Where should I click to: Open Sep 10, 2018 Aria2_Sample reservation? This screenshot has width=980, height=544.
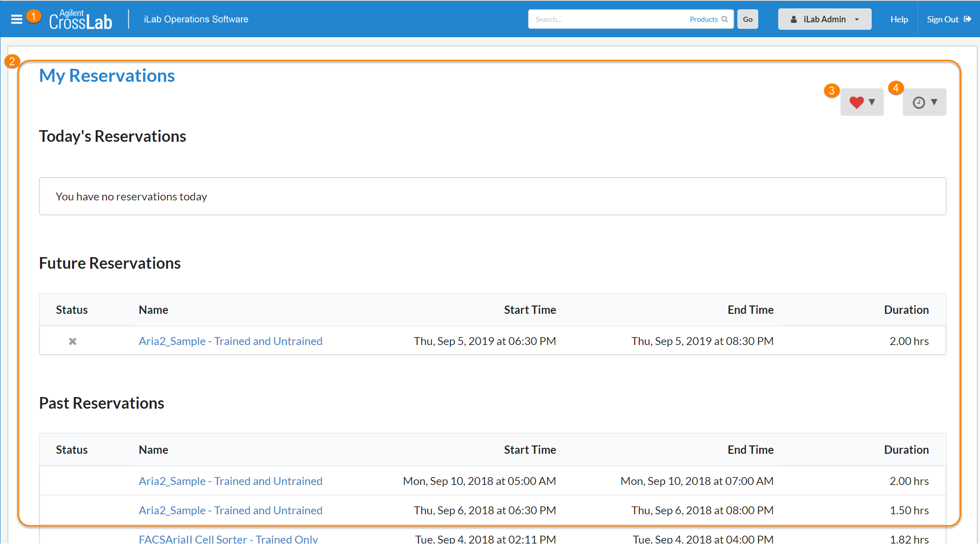[231, 481]
